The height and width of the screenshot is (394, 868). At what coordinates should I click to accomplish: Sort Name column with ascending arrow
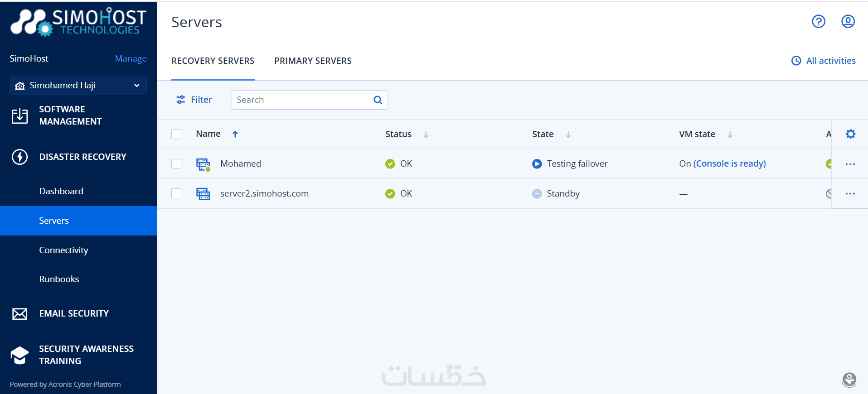point(235,134)
